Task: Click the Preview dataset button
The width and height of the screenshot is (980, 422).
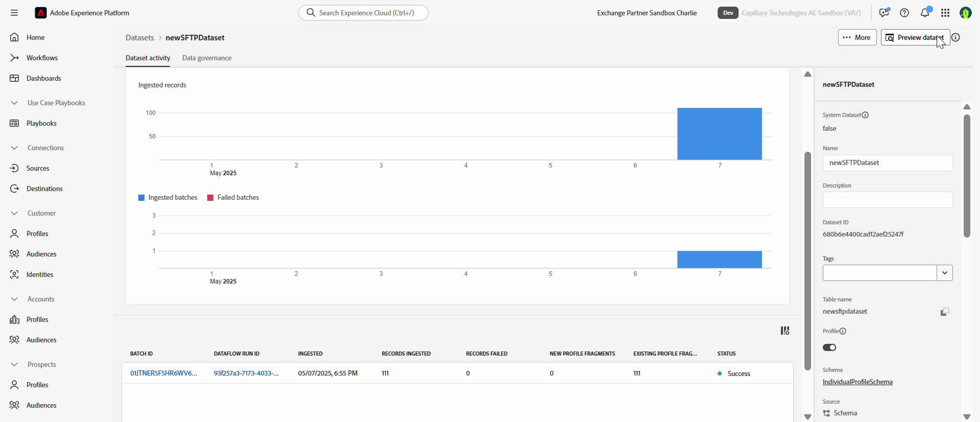Action: coord(915,37)
